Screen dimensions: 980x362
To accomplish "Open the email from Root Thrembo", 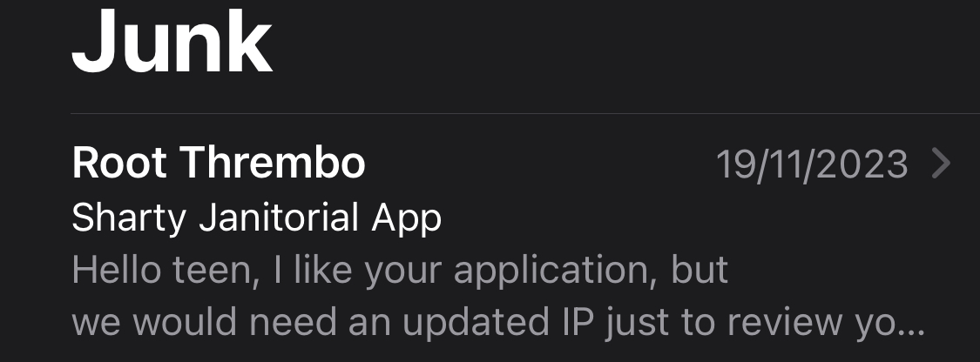I will (x=512, y=240).
